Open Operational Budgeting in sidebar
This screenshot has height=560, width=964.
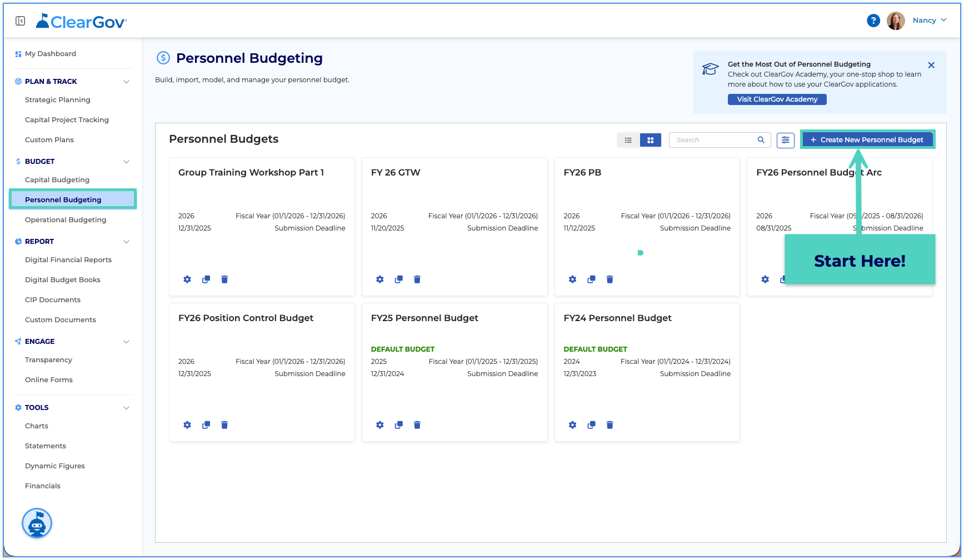pos(66,220)
